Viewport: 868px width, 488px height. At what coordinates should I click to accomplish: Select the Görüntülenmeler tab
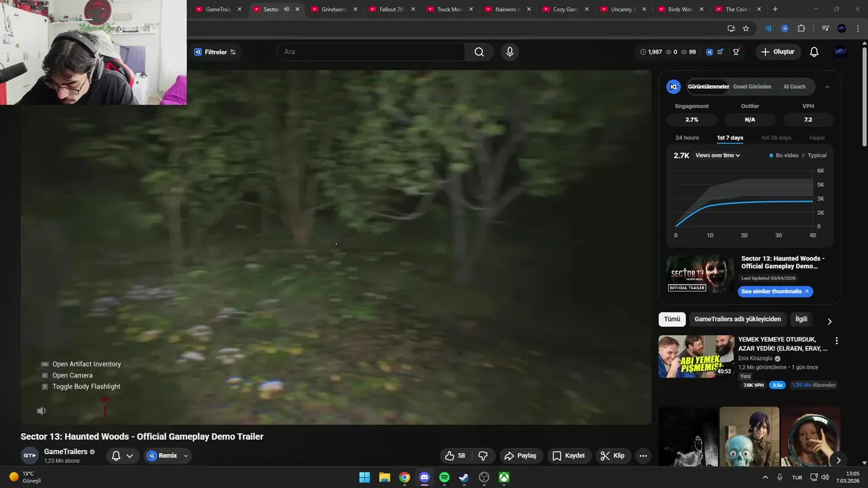click(x=708, y=87)
